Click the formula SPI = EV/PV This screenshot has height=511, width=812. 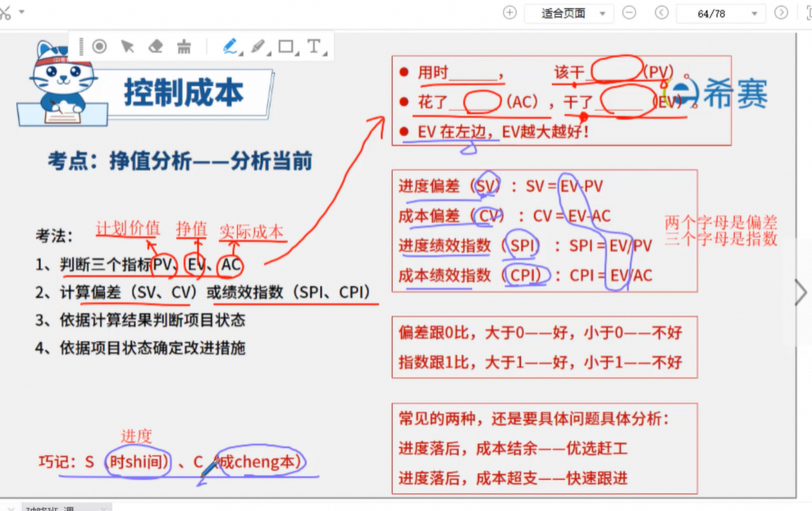(x=610, y=245)
